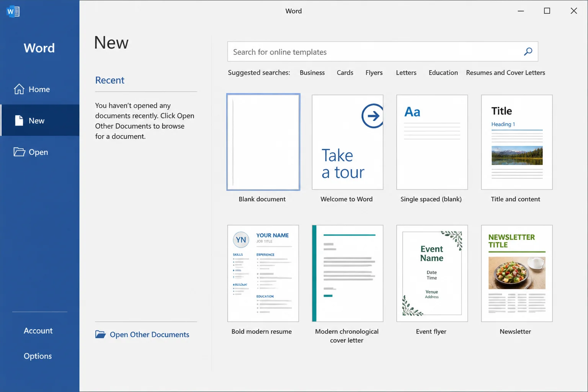
Task: Click the "Suggested searches:" label
Action: (259, 72)
